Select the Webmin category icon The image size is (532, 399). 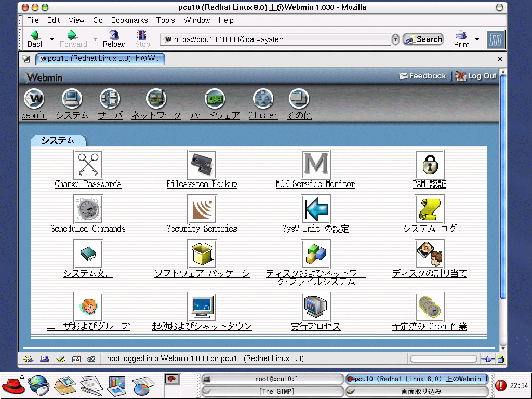pyautogui.click(x=34, y=99)
